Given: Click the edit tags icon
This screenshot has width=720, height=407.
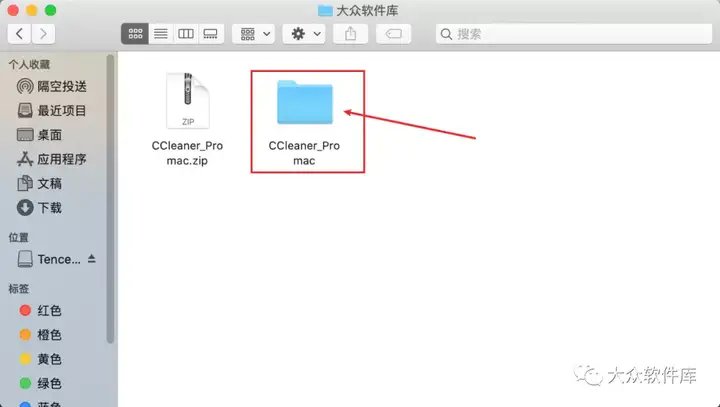Looking at the screenshot, I should [394, 34].
